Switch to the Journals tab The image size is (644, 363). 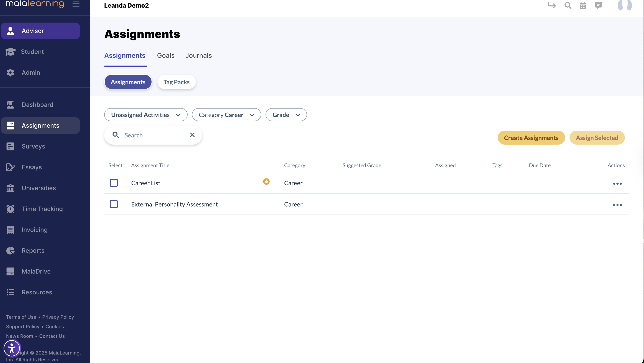coord(198,56)
